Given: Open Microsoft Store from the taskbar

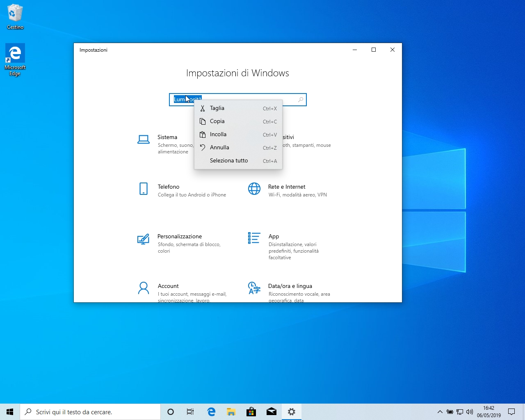Looking at the screenshot, I should [x=251, y=412].
